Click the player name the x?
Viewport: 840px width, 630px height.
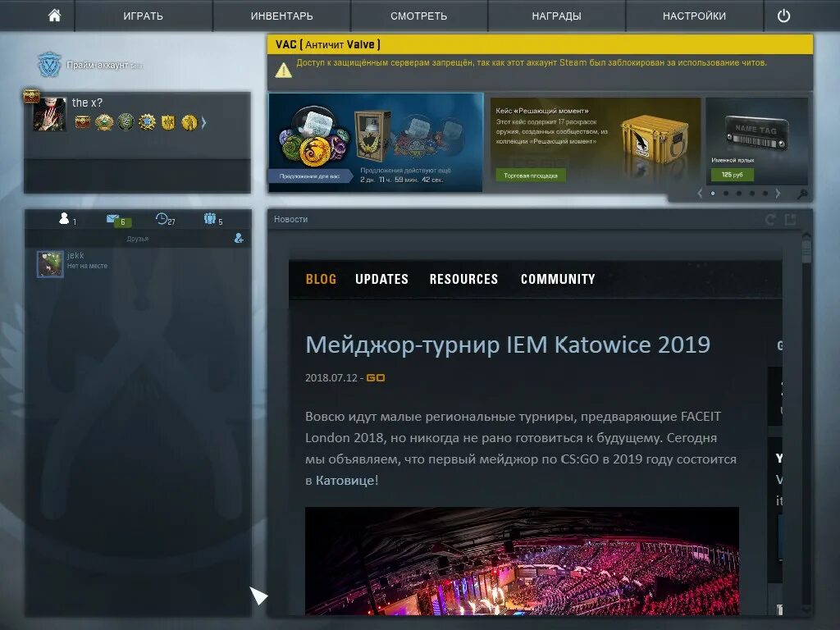point(87,103)
